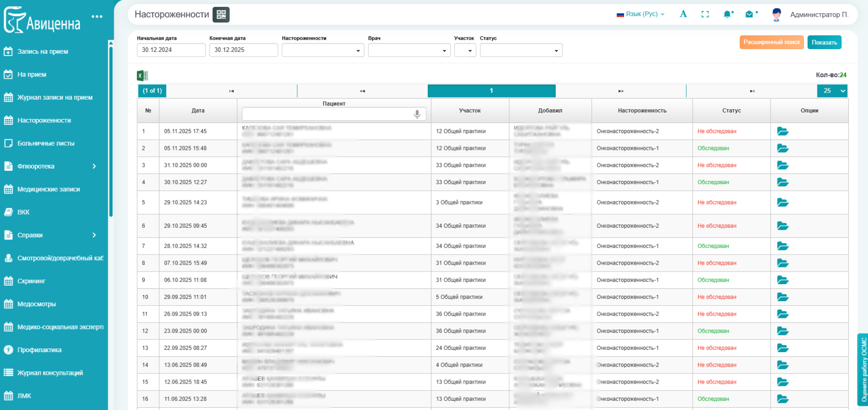Open the notifications bell icon
The width and height of the screenshot is (868, 410).
pyautogui.click(x=727, y=15)
